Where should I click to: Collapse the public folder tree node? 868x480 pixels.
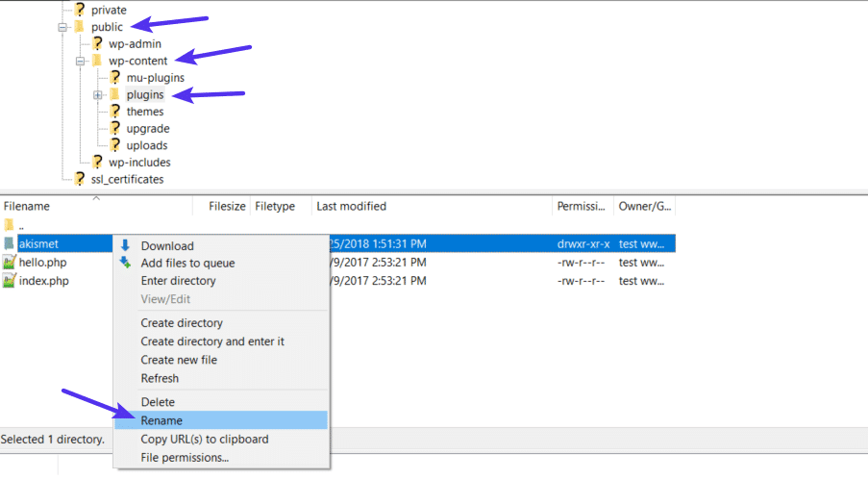coord(63,27)
